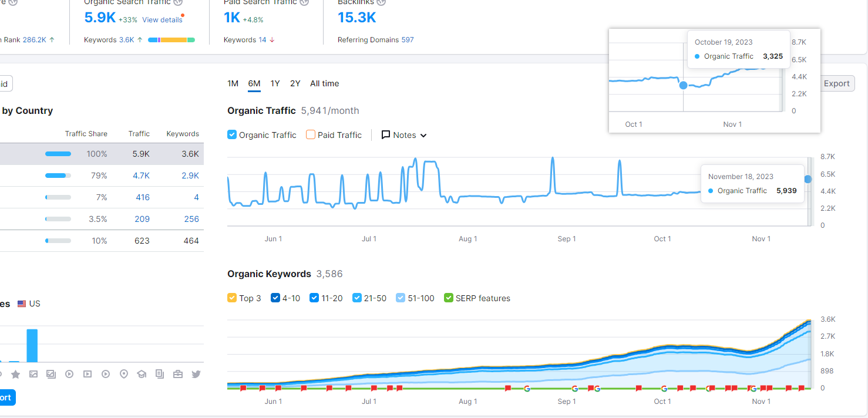Click the map pin local pack icon

tap(123, 374)
